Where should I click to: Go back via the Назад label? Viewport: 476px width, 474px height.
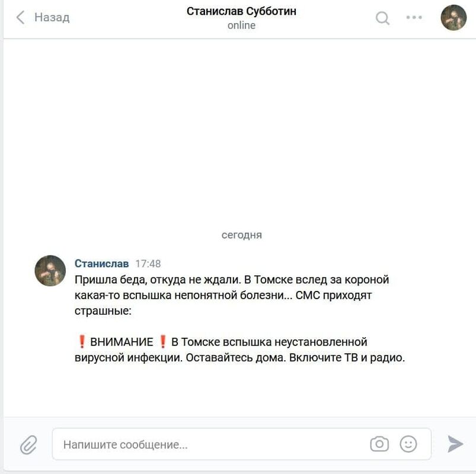click(x=52, y=17)
